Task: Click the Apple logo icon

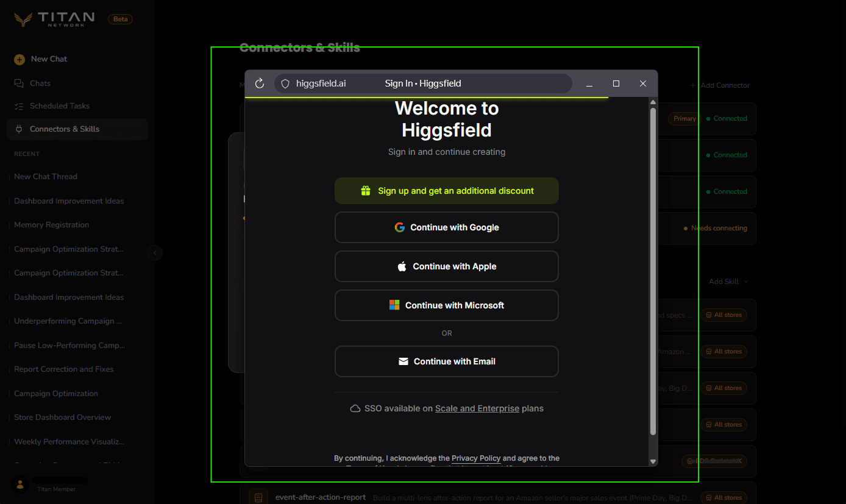Action: tap(402, 266)
